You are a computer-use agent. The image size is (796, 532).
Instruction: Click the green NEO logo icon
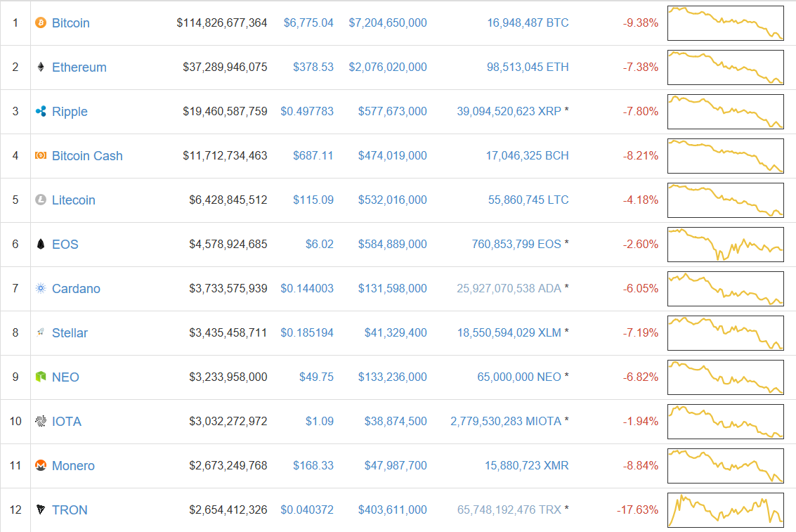coord(41,377)
